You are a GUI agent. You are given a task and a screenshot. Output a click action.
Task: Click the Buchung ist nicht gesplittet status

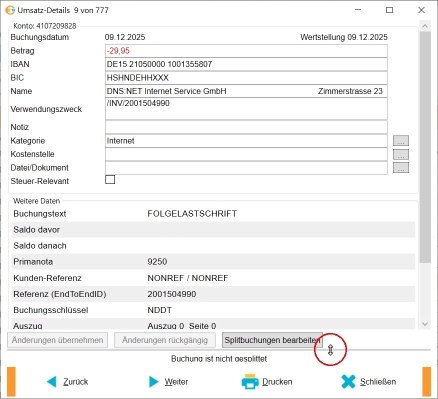click(219, 359)
